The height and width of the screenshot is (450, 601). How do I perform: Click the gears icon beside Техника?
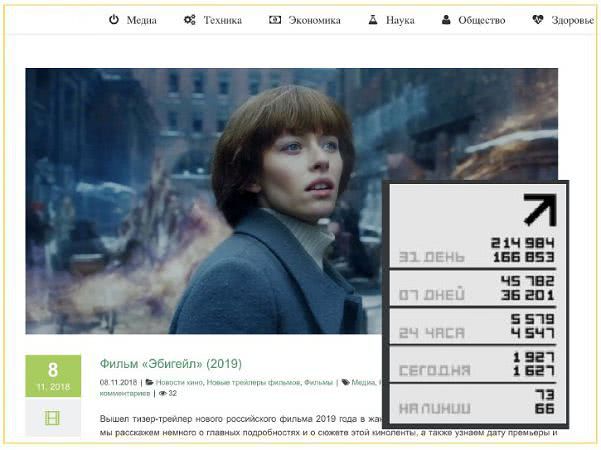click(189, 19)
